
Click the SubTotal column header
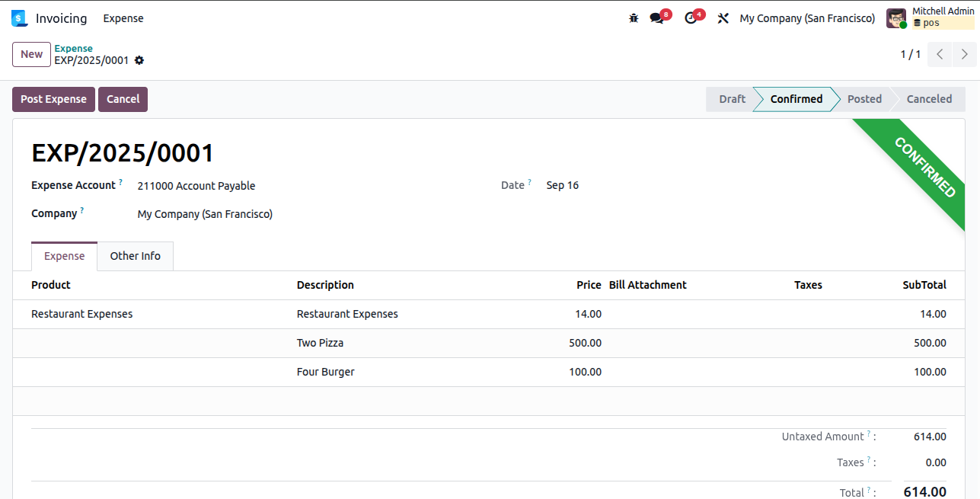click(924, 285)
